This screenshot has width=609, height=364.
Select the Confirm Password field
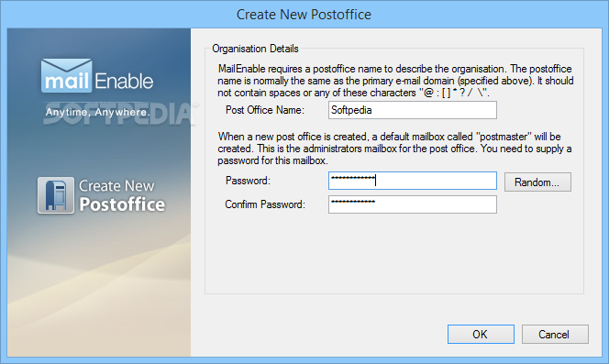tap(413, 204)
